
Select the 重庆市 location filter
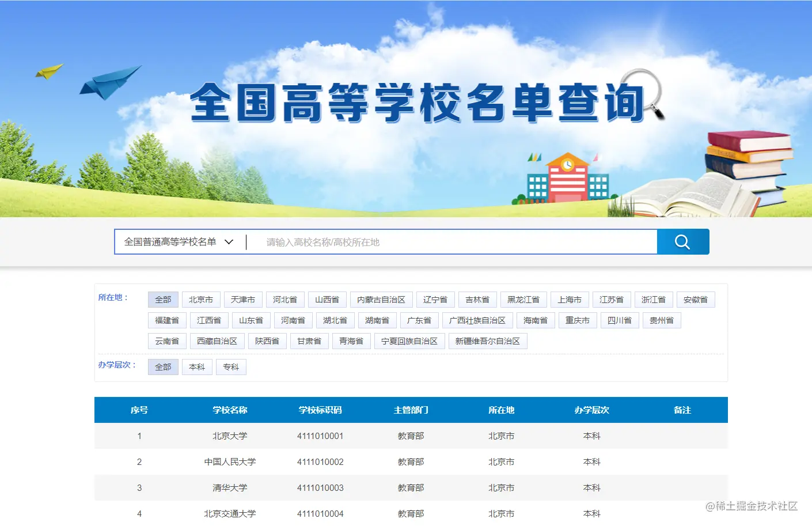coord(577,320)
